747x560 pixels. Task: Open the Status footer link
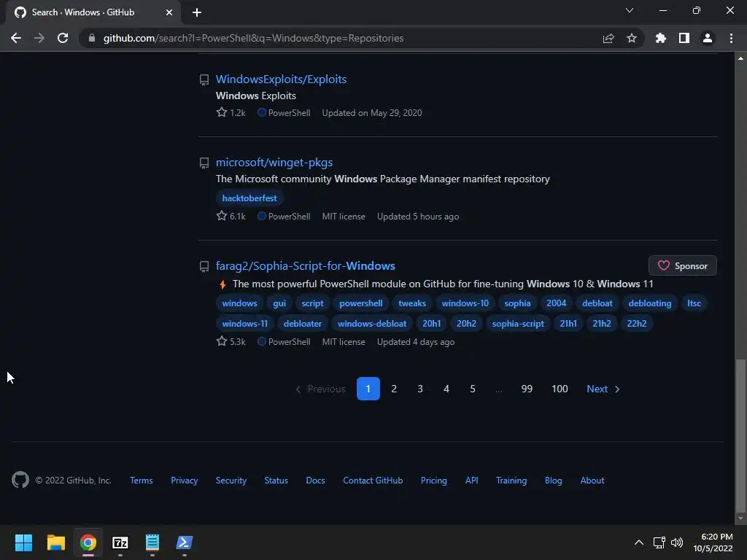tap(276, 480)
